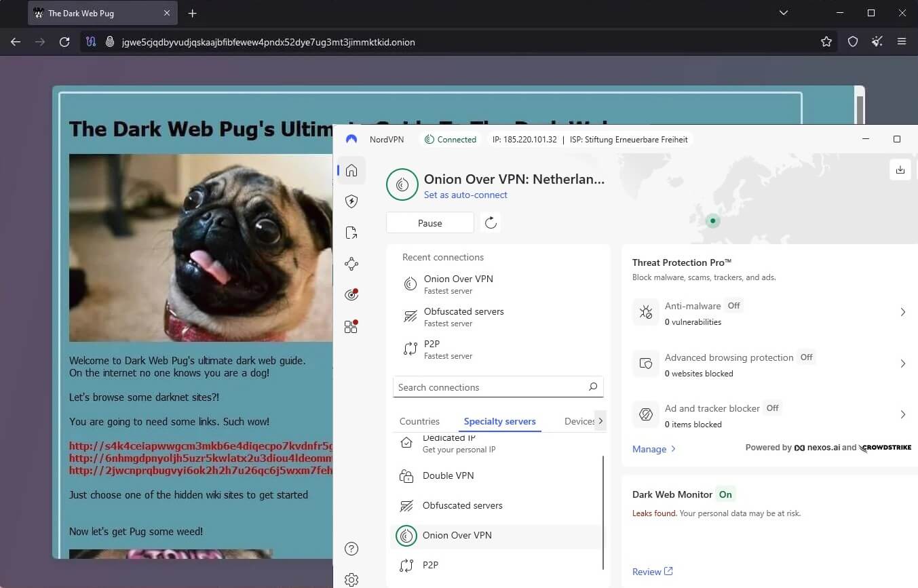Click the right arrow next to Devices tab

(600, 420)
